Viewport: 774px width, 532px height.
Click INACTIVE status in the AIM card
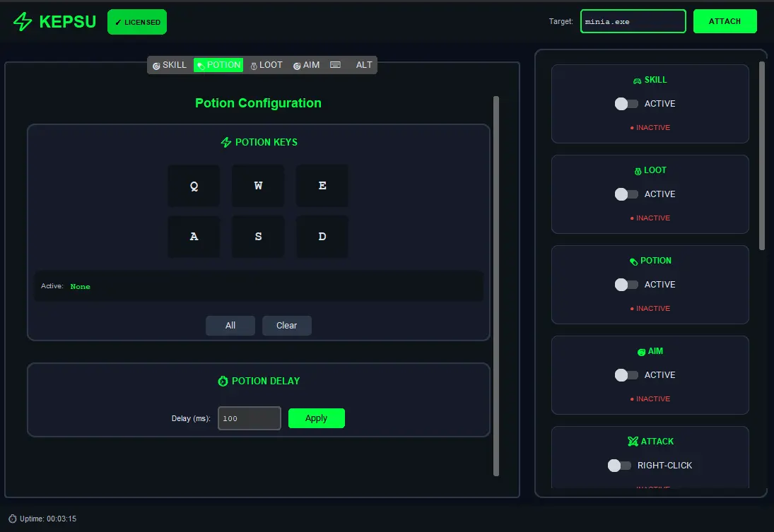click(650, 398)
